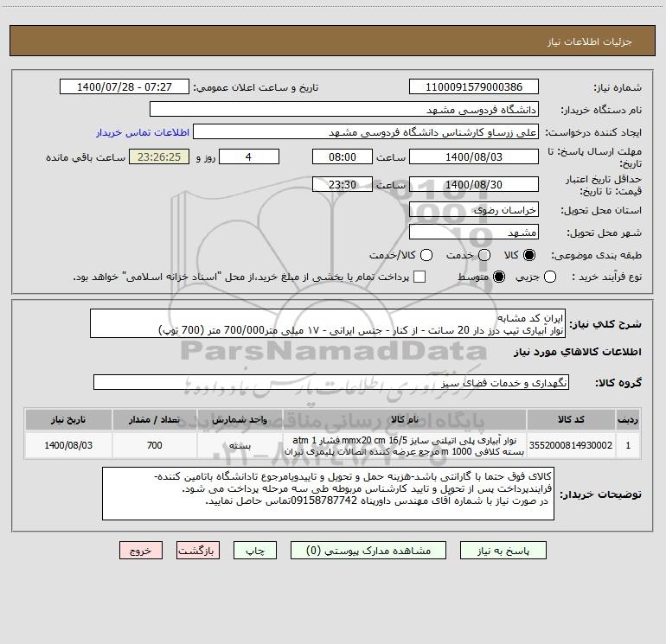The image size is (666, 644).
Task: Select the جزیی purchase type radio
Action: click(549, 277)
